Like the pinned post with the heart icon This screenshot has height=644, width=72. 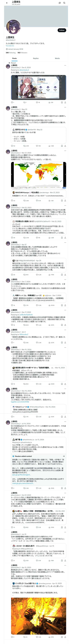(x=36, y=102)
